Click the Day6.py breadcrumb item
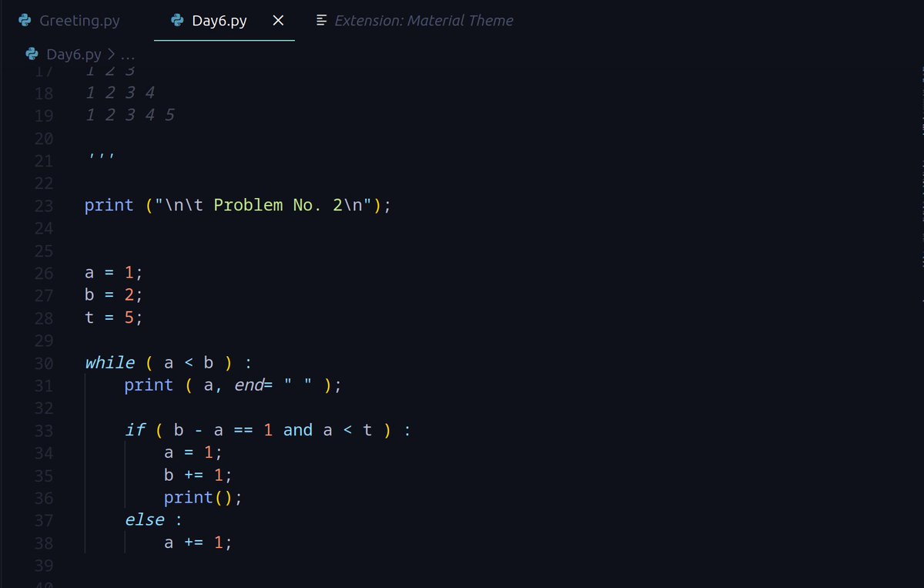Image resolution: width=924 pixels, height=588 pixels. [x=74, y=54]
